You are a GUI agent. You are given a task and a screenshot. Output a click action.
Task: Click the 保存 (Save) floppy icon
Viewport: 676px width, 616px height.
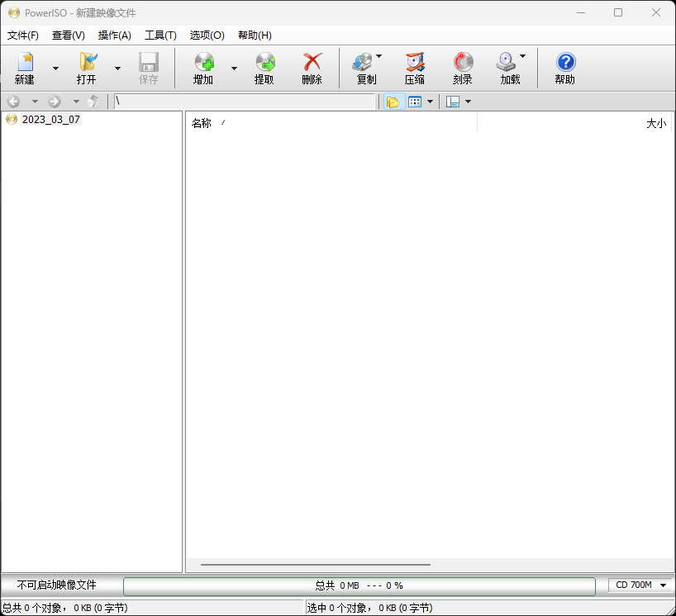[149, 62]
